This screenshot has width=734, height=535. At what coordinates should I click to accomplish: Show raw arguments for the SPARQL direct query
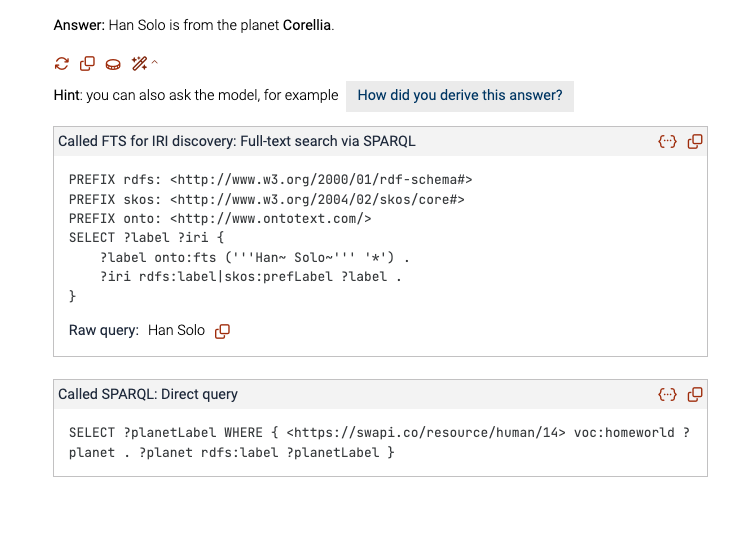pyautogui.click(x=668, y=395)
